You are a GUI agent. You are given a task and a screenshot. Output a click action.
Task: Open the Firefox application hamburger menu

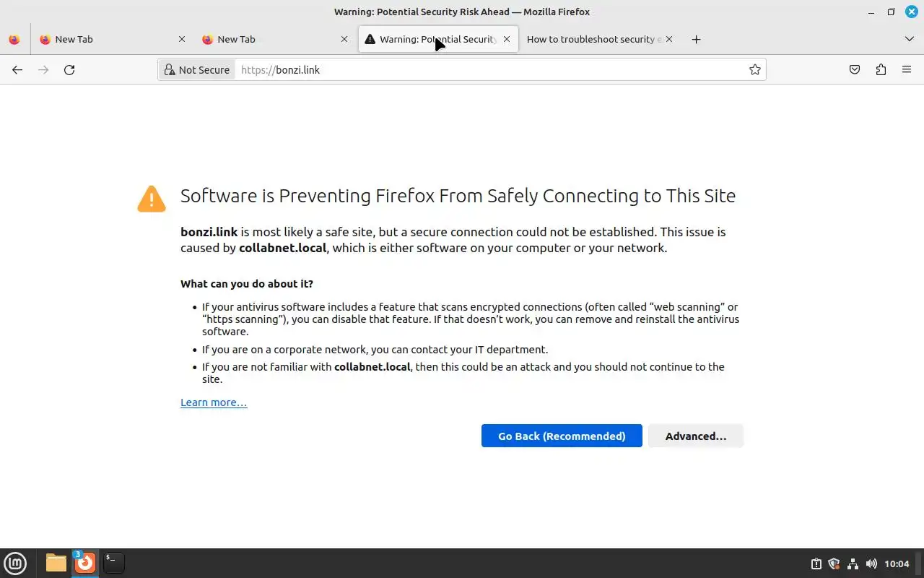[x=907, y=69]
